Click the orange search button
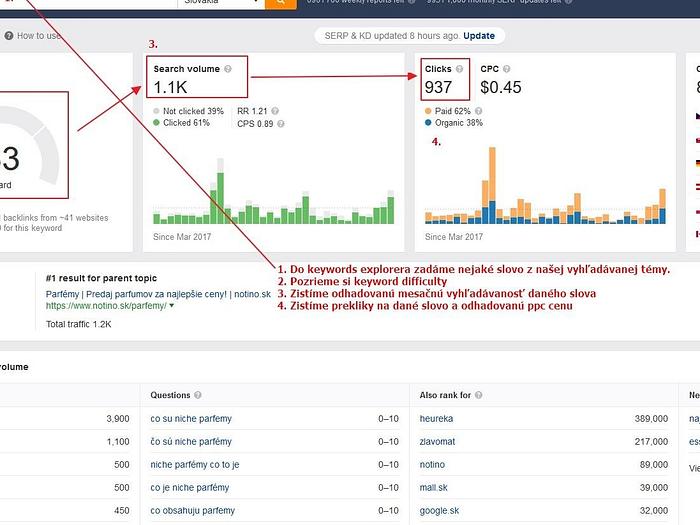This screenshot has height=525, width=700. [280, 3]
